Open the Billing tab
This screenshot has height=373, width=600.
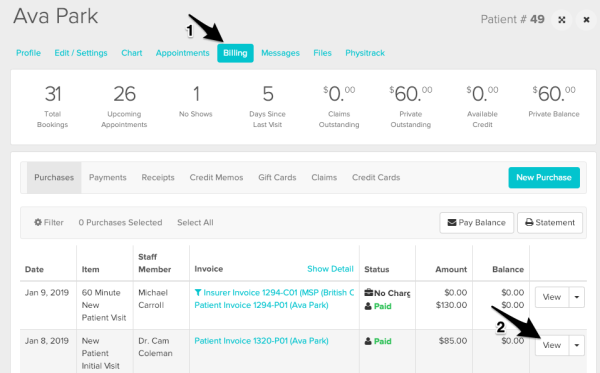(235, 53)
